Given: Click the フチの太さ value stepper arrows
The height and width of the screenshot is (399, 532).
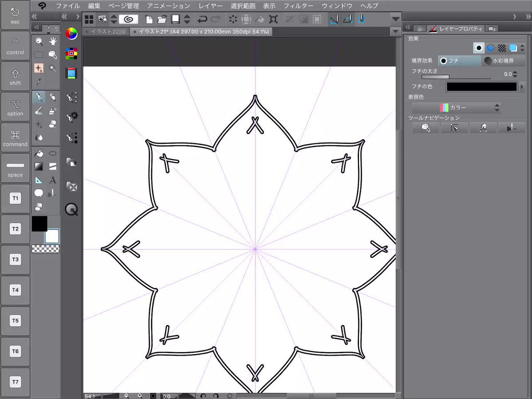Looking at the screenshot, I should [x=515, y=74].
